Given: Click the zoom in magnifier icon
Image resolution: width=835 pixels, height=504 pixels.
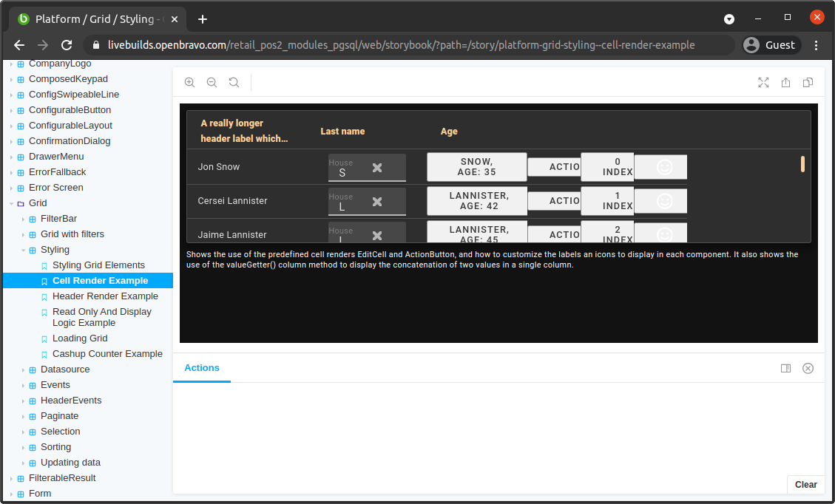Looking at the screenshot, I should (x=190, y=83).
